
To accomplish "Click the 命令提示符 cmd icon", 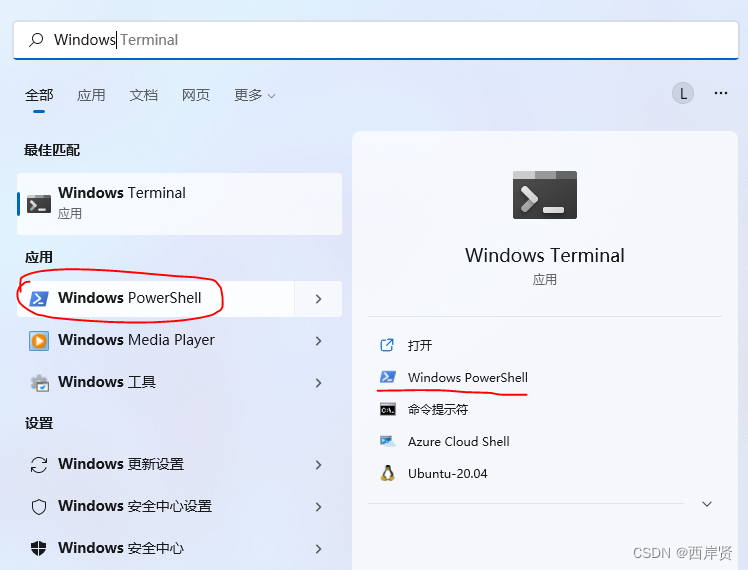I will click(387, 410).
